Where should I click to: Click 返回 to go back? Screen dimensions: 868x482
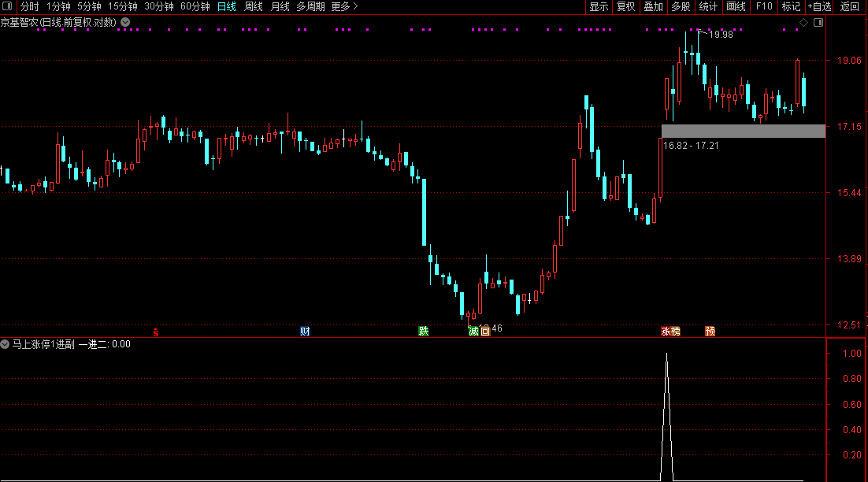click(x=850, y=6)
